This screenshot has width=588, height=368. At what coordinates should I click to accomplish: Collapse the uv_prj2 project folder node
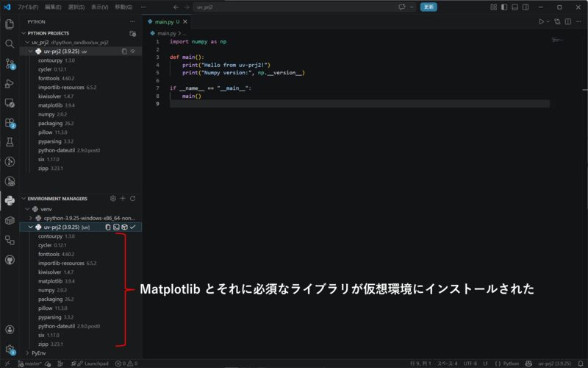27,43
